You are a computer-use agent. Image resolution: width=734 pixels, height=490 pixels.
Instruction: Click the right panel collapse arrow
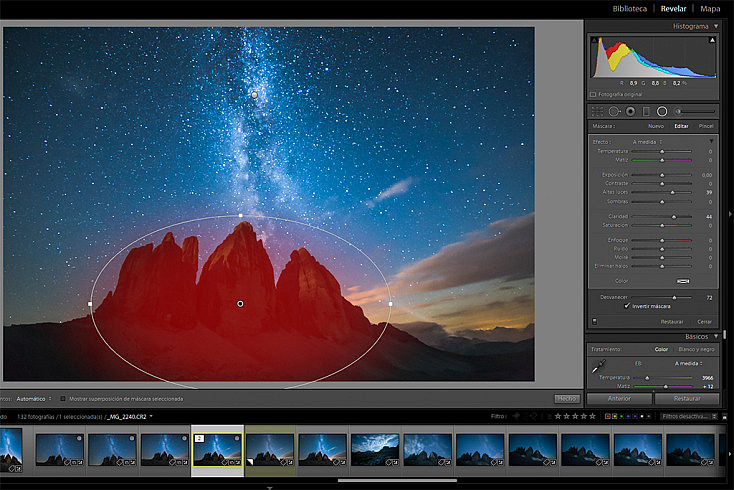[x=730, y=214]
